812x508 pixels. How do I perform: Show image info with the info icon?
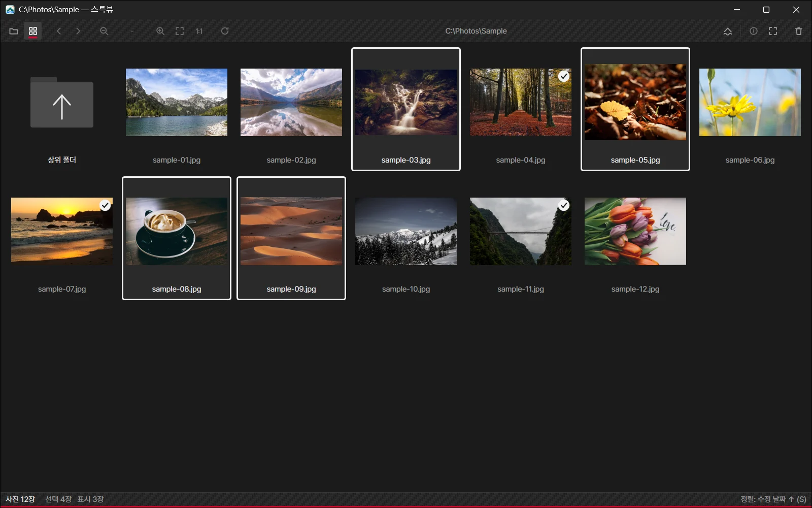[754, 31]
